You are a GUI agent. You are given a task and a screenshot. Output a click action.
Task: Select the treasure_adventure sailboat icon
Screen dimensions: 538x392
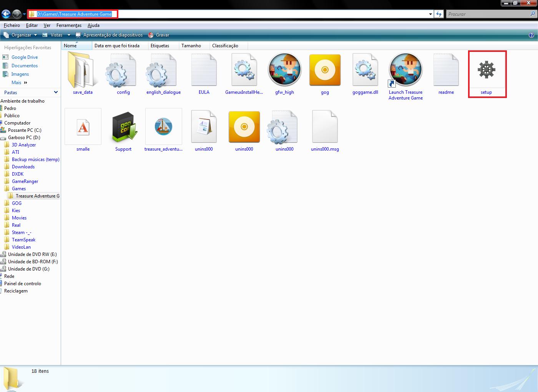coord(163,126)
